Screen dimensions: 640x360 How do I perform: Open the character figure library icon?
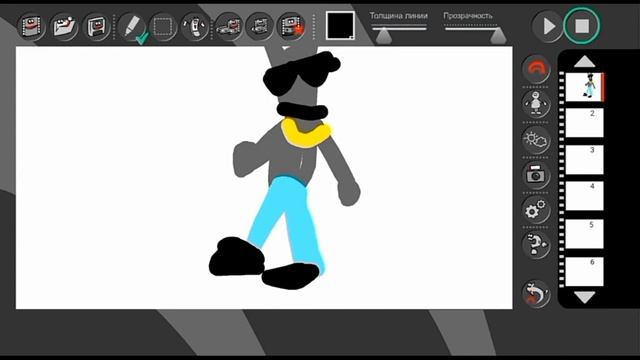(536, 104)
